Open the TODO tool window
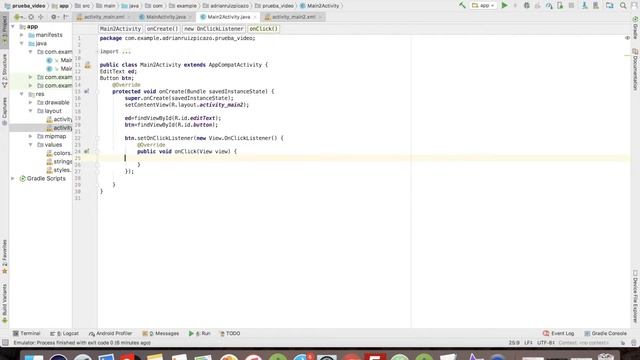Screen dimensions: 640x360 (230, 333)
